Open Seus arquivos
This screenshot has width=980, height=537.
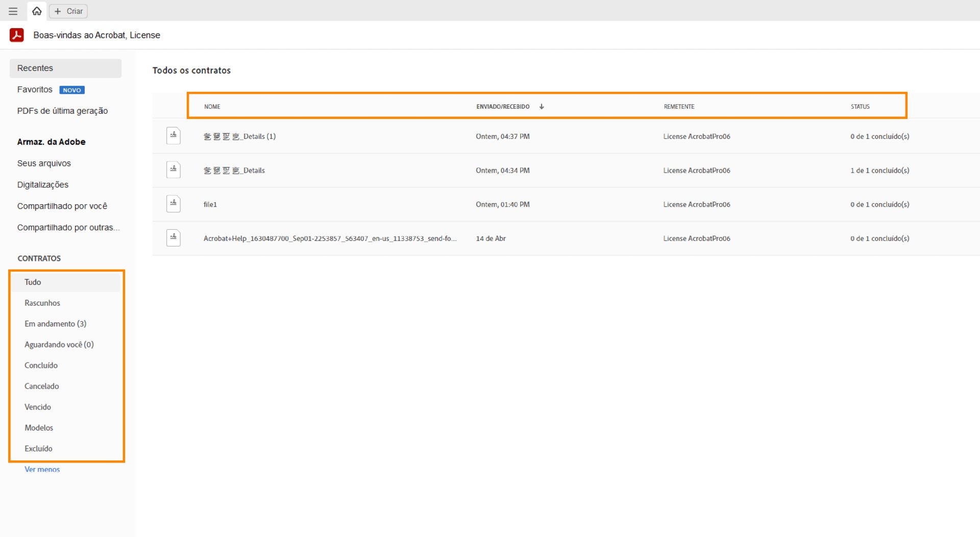click(x=44, y=163)
